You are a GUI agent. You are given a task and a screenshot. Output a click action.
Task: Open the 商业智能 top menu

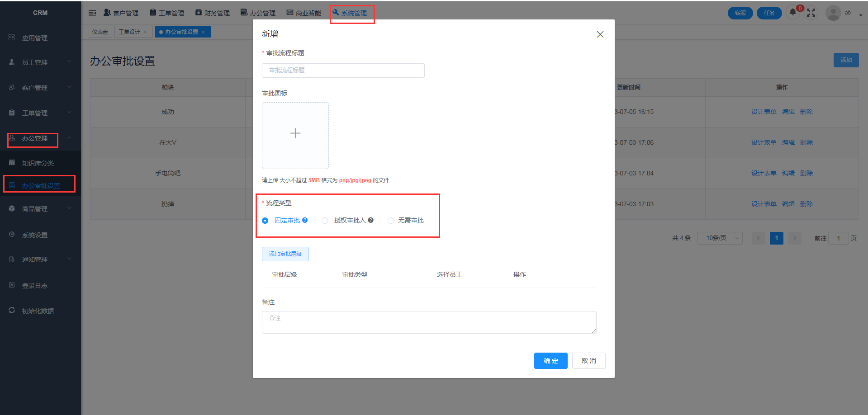304,13
